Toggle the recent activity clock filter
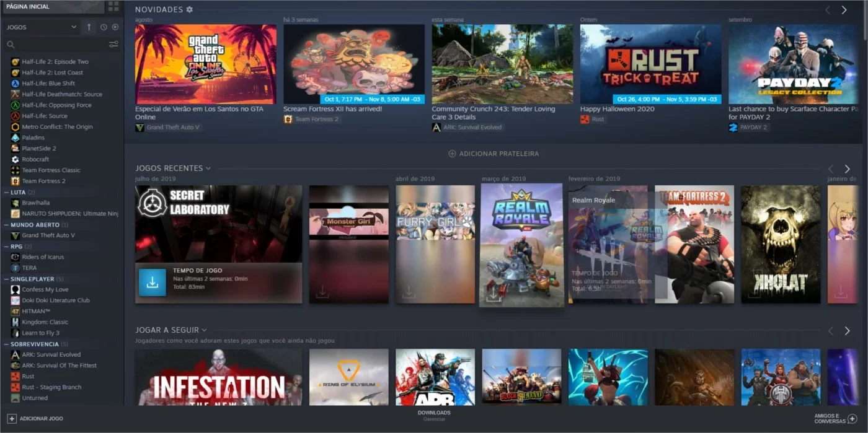 click(x=104, y=27)
